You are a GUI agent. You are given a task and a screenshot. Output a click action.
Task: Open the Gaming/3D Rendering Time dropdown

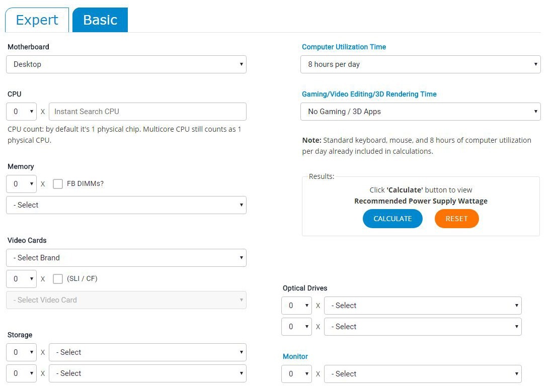click(x=420, y=112)
